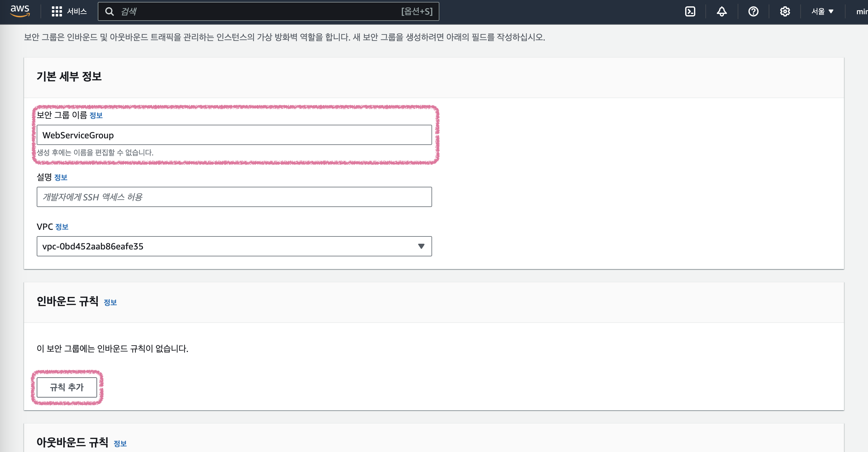
Task: Click the security group name field WebServiceGroup
Action: click(234, 135)
